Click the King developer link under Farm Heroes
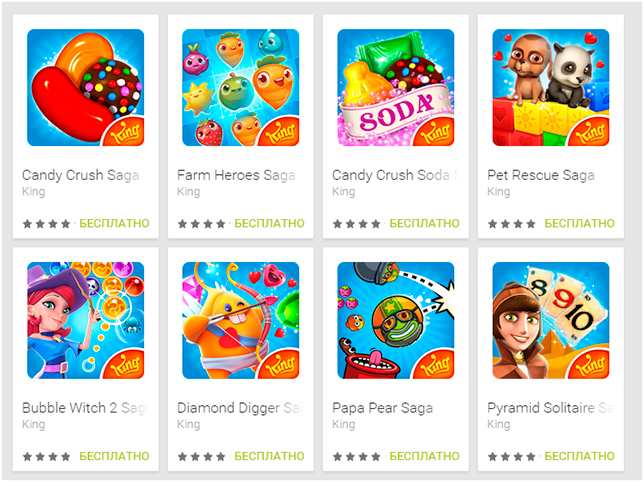 point(189,192)
